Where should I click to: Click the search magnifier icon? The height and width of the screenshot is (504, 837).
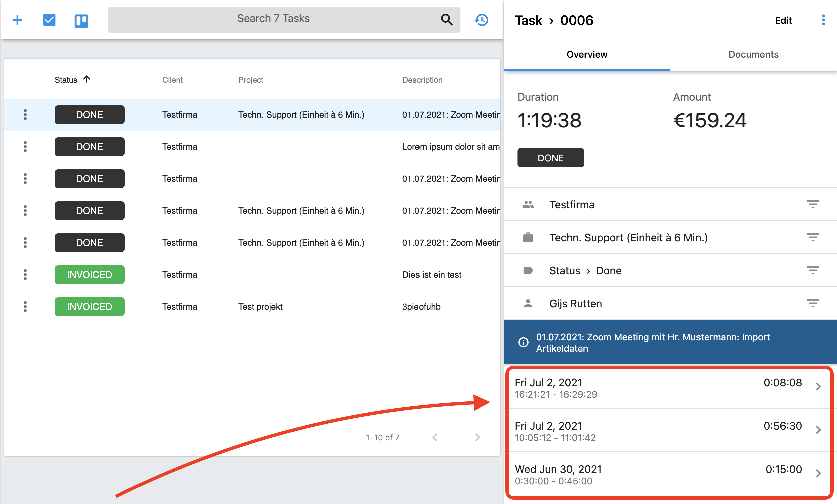coord(447,20)
